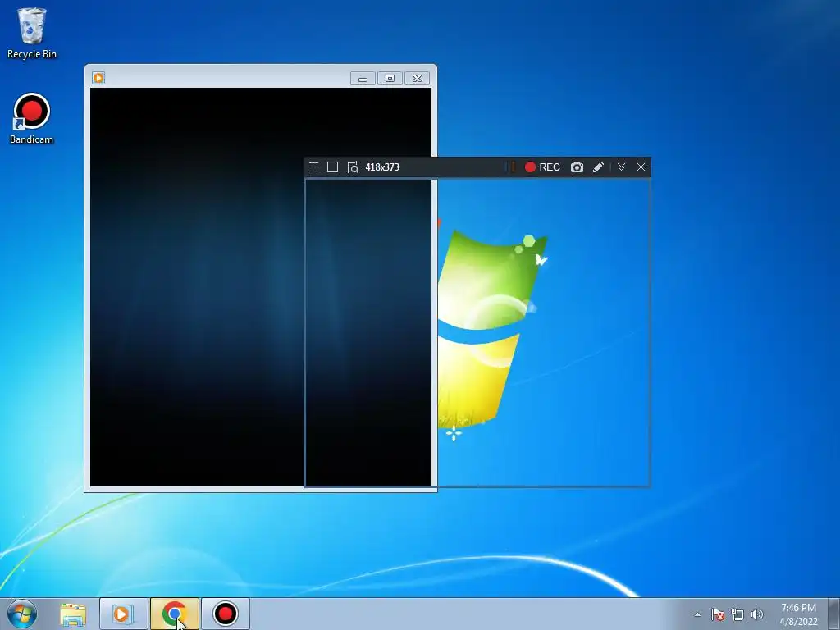The height and width of the screenshot is (630, 840).
Task: Open Google Chrome from the taskbar
Action: pos(174,614)
